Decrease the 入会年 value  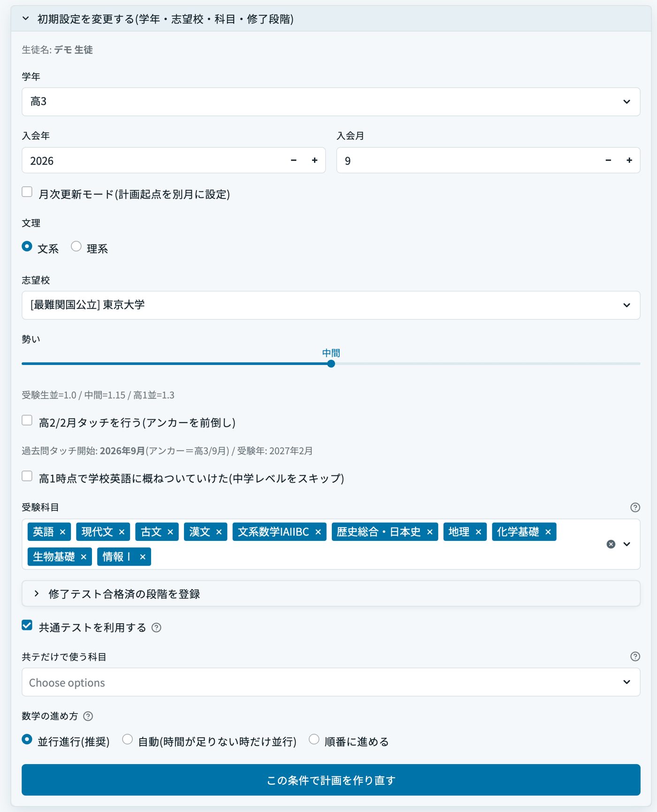294,160
